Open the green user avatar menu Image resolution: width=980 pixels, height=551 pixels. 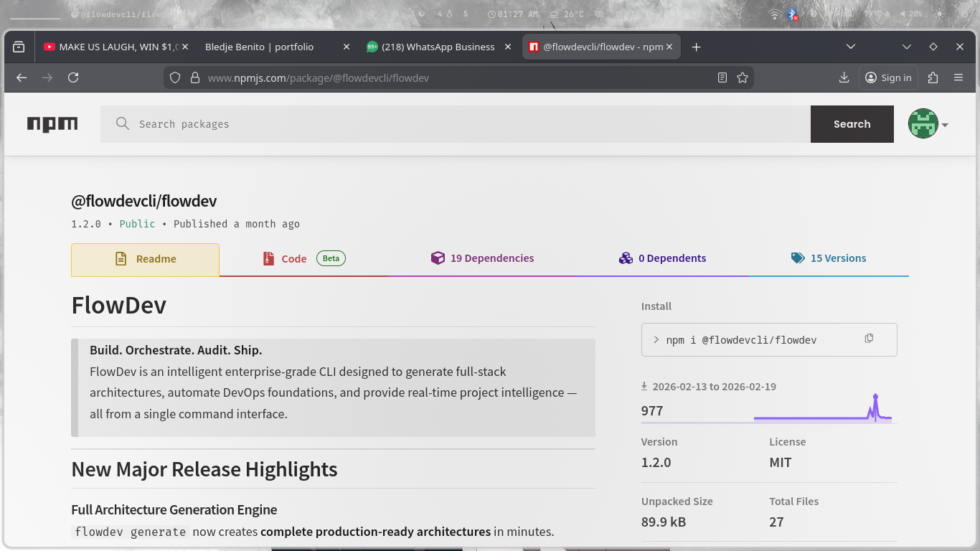923,124
